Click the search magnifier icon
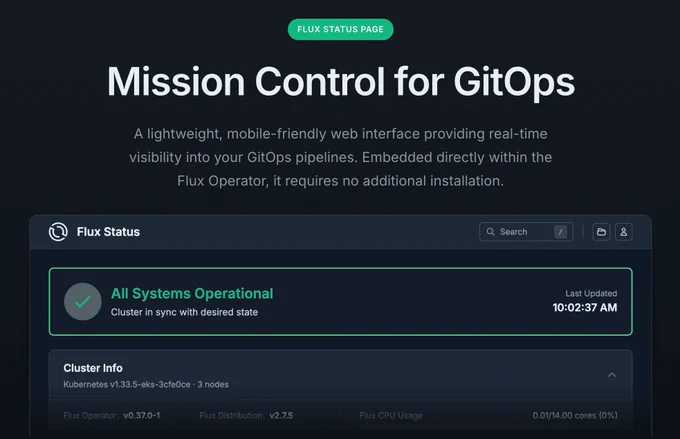680x439 pixels. point(490,232)
